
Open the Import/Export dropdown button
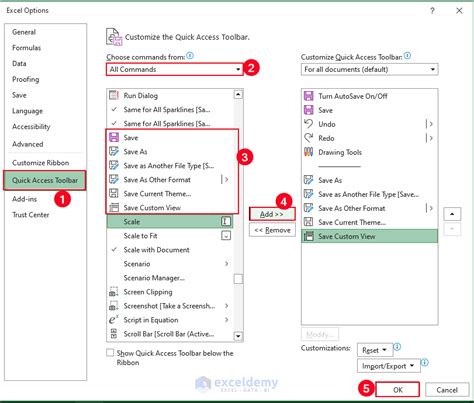pyautogui.click(x=388, y=366)
